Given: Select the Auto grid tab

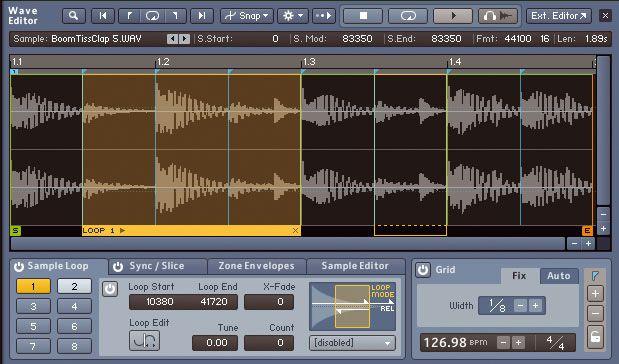Looking at the screenshot, I should pos(559,276).
